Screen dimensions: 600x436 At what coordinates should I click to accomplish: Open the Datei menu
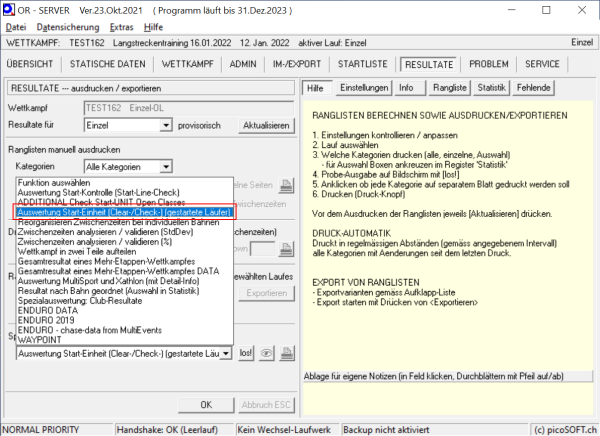coord(17,26)
